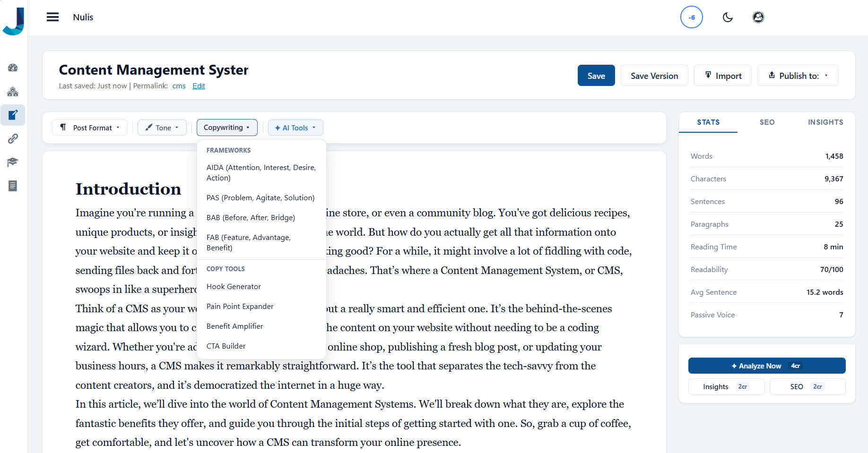Select the Insights tab
This screenshot has height=453, width=868.
pyautogui.click(x=825, y=122)
